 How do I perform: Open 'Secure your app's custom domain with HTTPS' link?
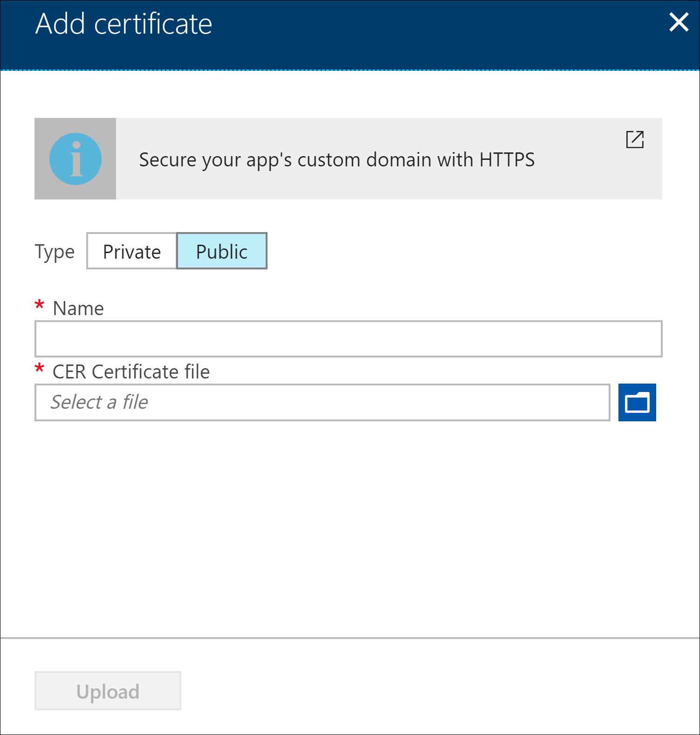click(336, 160)
